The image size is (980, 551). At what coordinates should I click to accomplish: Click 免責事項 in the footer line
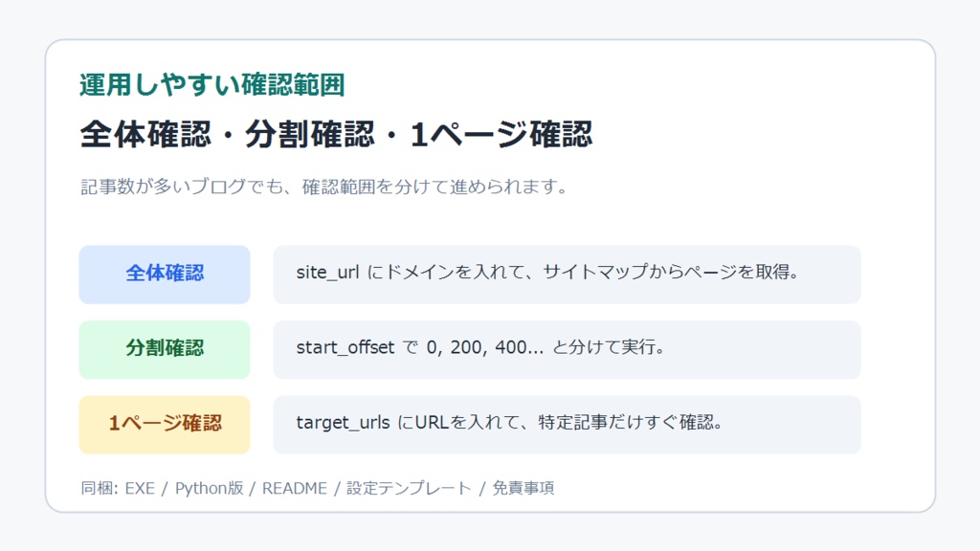[523, 488]
